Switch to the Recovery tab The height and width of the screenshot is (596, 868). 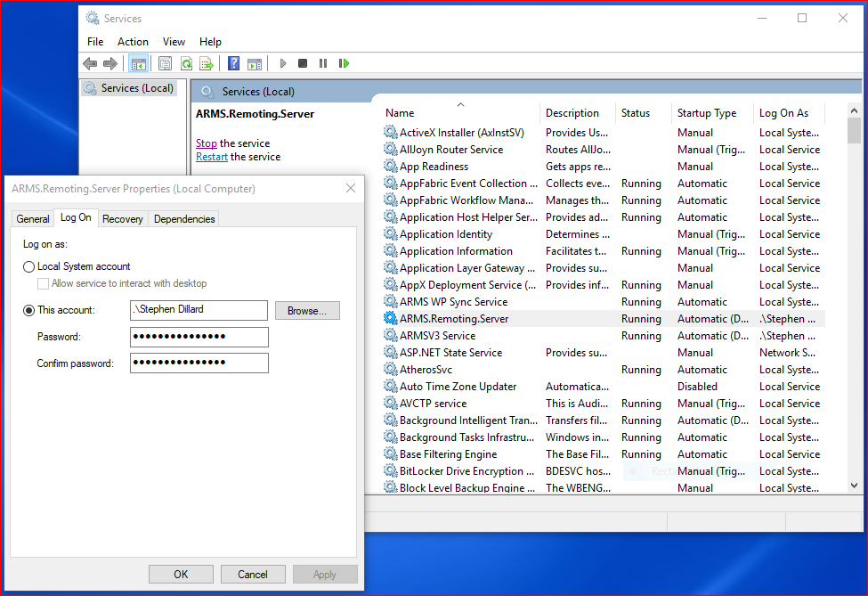tap(122, 219)
